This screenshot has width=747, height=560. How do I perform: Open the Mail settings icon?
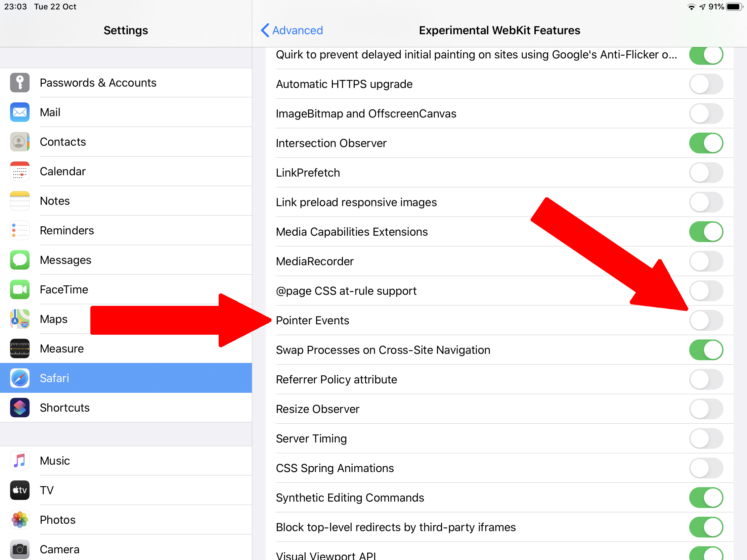point(19,112)
